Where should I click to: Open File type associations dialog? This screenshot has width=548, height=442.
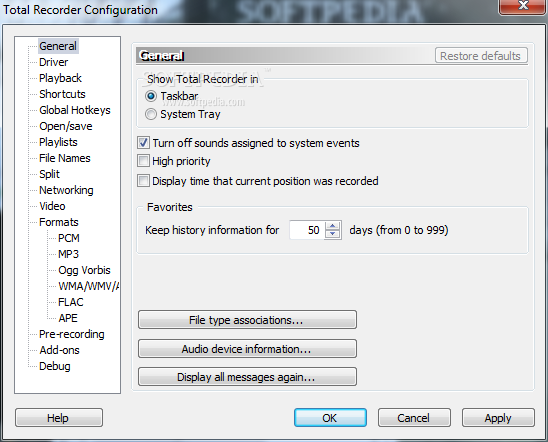pyautogui.click(x=247, y=320)
